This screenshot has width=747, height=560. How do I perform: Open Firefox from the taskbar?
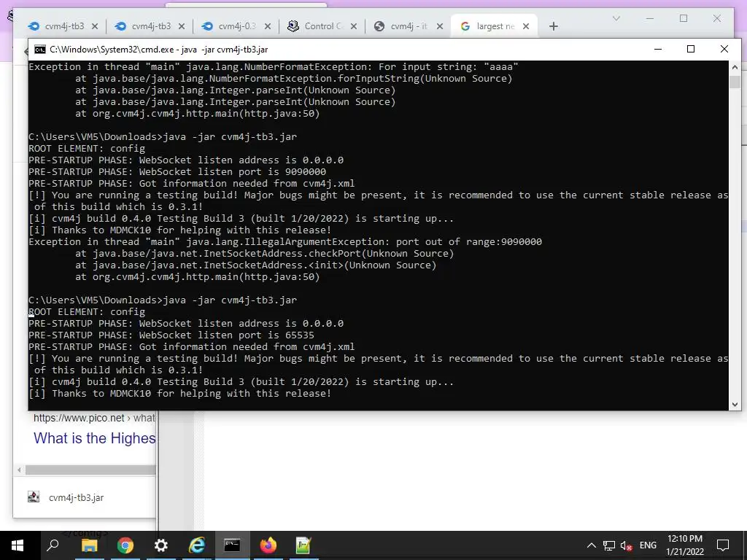pos(268,545)
